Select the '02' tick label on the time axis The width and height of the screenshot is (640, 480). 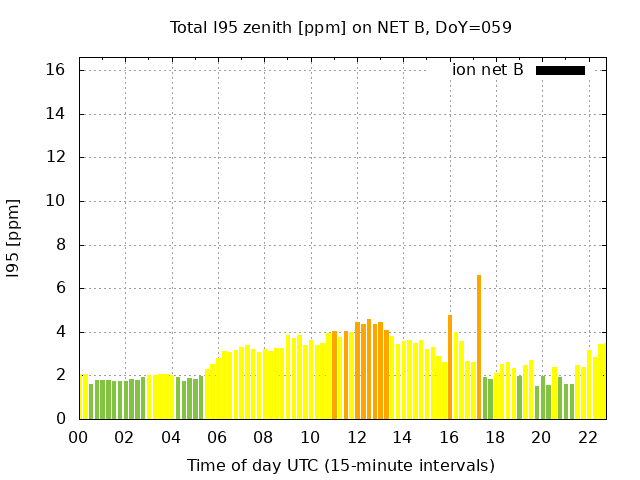[x=125, y=437]
